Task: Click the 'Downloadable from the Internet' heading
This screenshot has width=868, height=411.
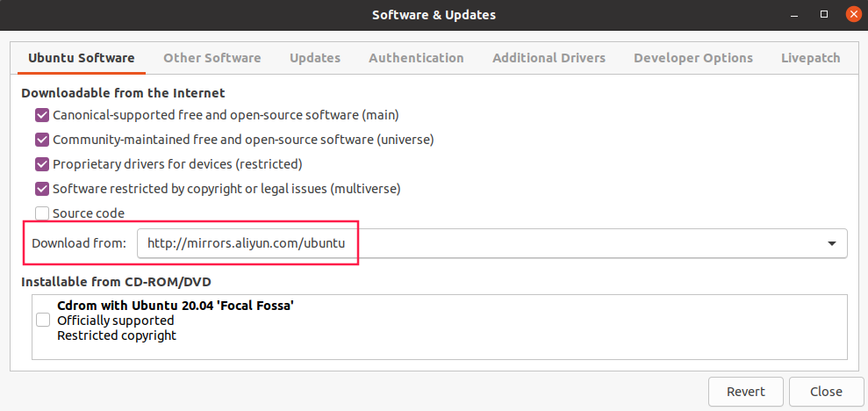Action: (123, 92)
